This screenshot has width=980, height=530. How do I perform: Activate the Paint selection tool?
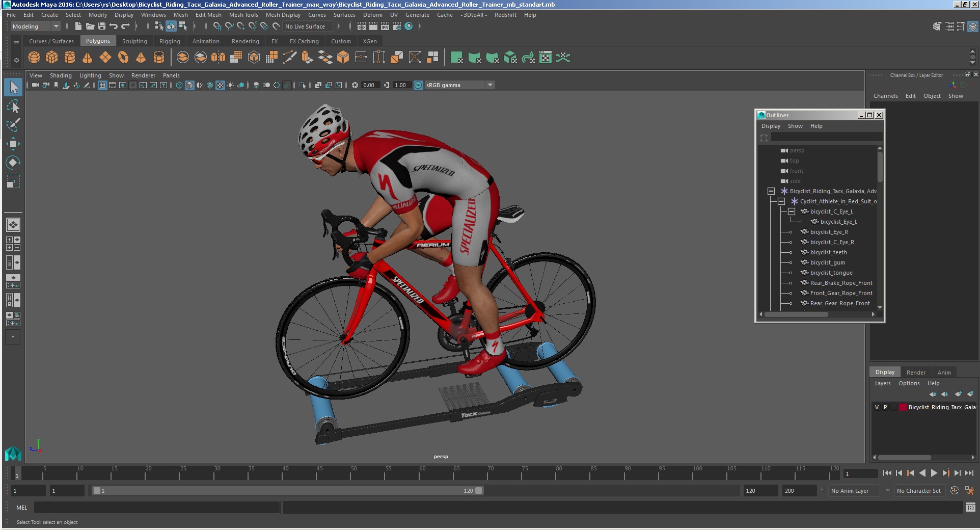(x=13, y=125)
